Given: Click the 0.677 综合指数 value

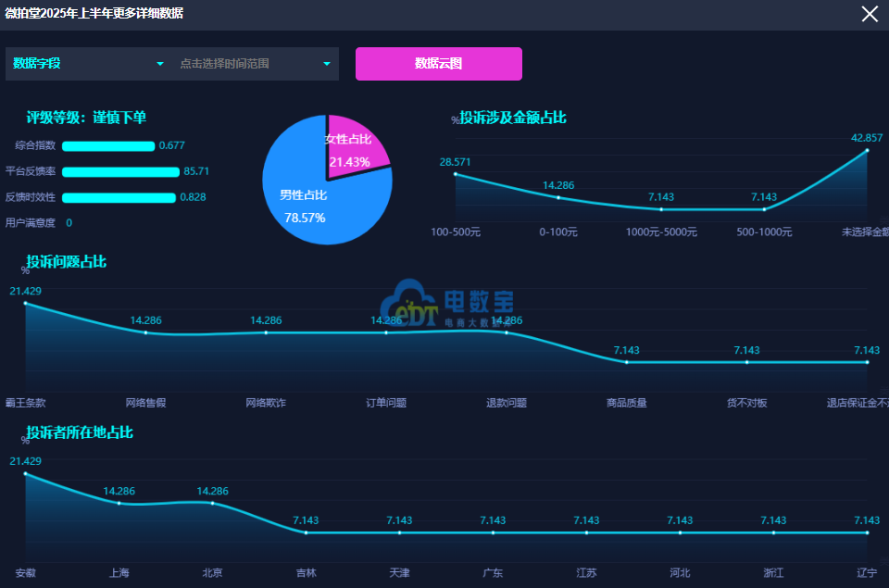Looking at the screenshot, I should (172, 145).
